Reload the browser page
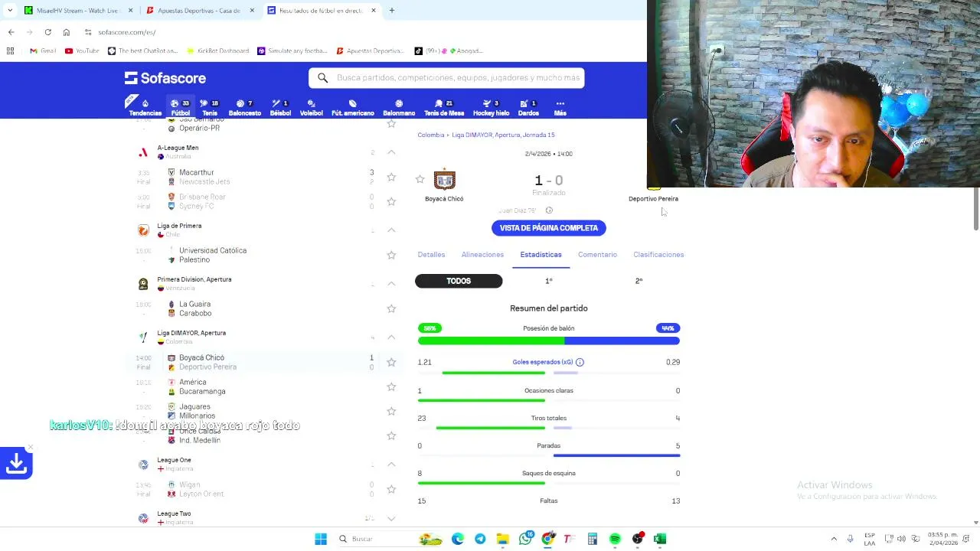980x551 pixels. pos(47,32)
